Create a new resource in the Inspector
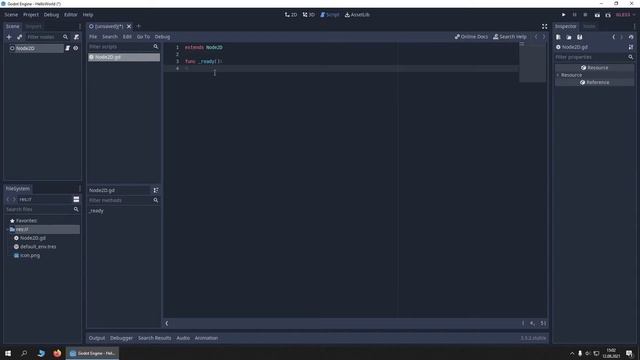The image size is (640, 360). tap(558, 37)
